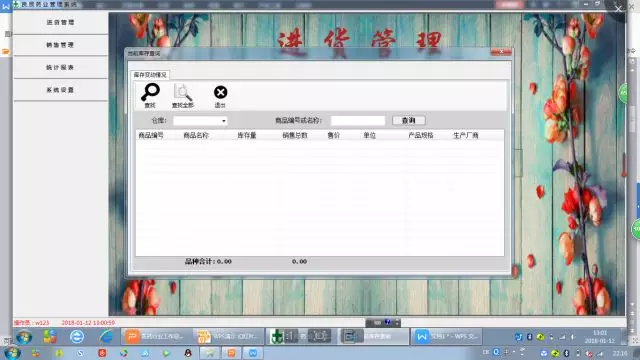Select the 库存变动情况 tab
The width and height of the screenshot is (640, 360).
coord(150,75)
